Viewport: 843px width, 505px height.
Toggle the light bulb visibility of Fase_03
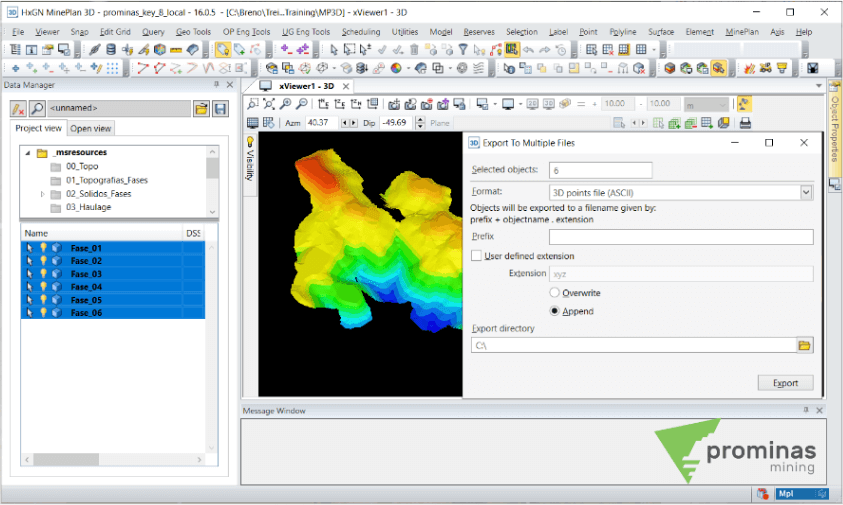44,274
